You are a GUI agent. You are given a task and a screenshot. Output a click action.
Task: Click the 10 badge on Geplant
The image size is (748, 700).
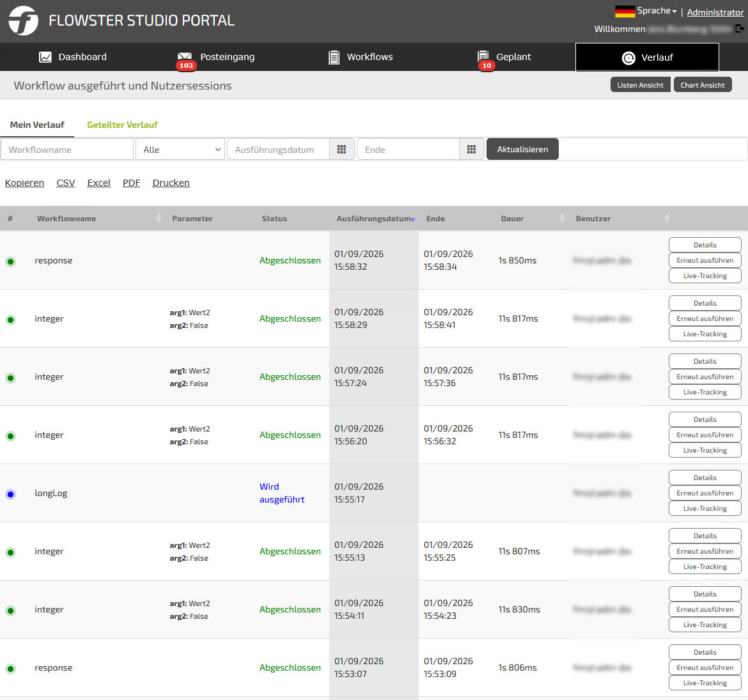[487, 66]
